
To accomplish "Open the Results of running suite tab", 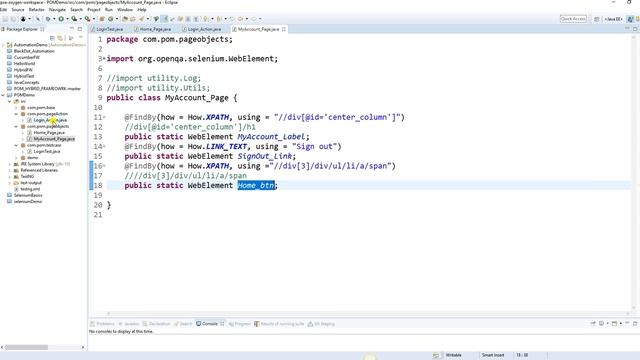I will click(279, 324).
